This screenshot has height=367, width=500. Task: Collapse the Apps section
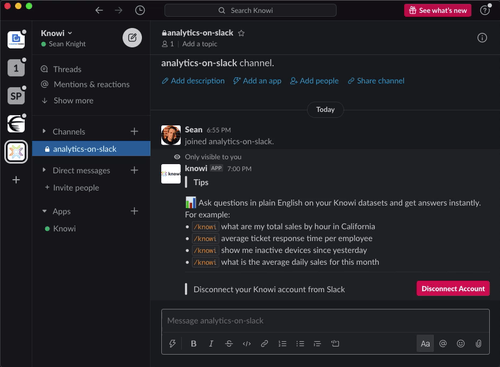pyautogui.click(x=44, y=211)
